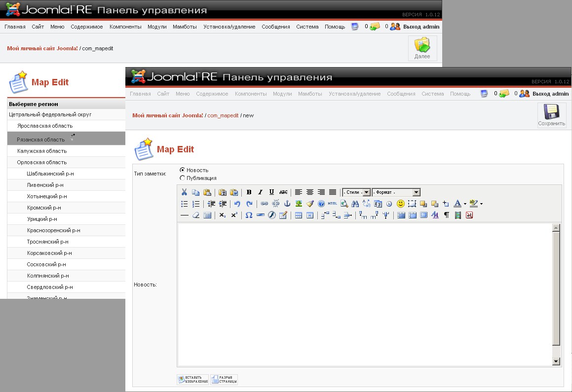Screen dimensions: 572x392
Task: Open text color picker dropdown arrow
Action: (x=465, y=204)
